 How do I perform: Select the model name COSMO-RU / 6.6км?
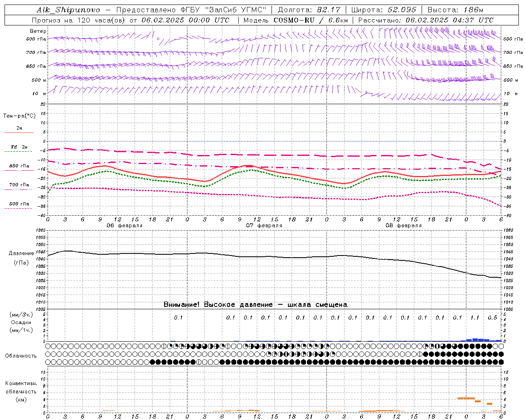310,20
